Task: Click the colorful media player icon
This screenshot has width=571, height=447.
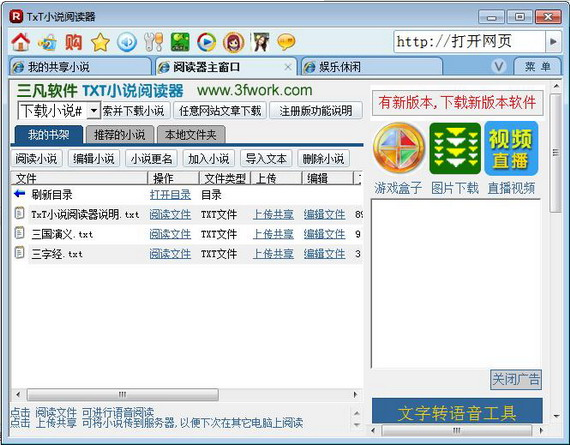Action: [206, 42]
